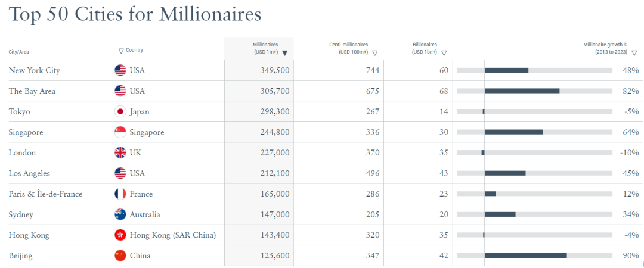Viewport: 644px width, 268px height.
Task: Click the UK flag icon in London row
Action: [x=120, y=152]
